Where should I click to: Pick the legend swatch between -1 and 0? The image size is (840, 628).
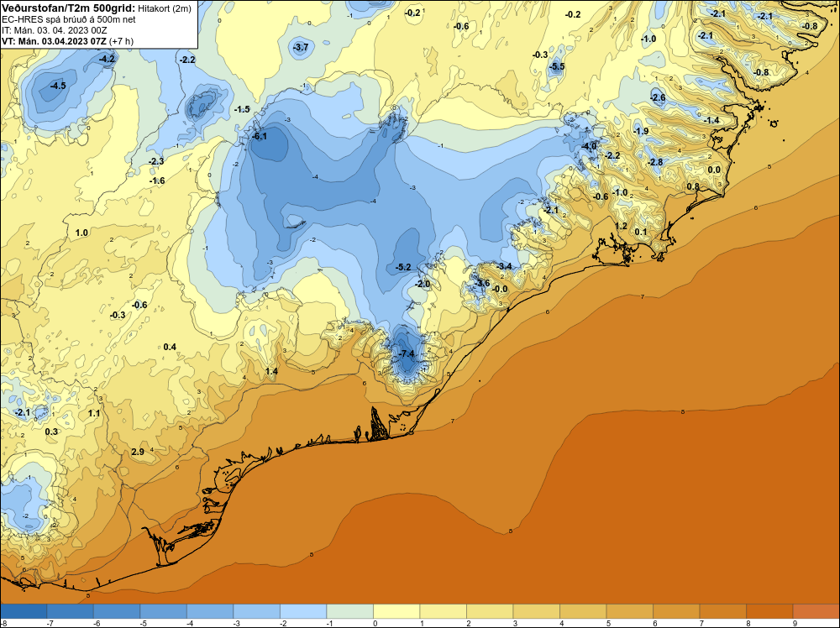tap(349, 611)
